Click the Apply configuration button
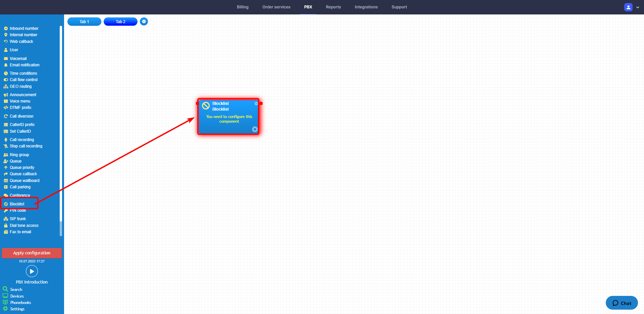Screen dimensions: 644x314 pyautogui.click(x=32, y=253)
